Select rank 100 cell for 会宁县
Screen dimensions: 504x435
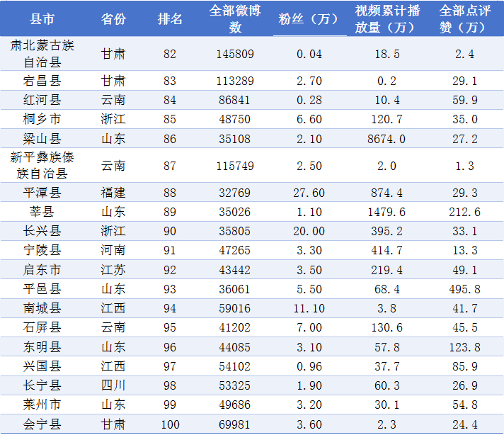170,424
